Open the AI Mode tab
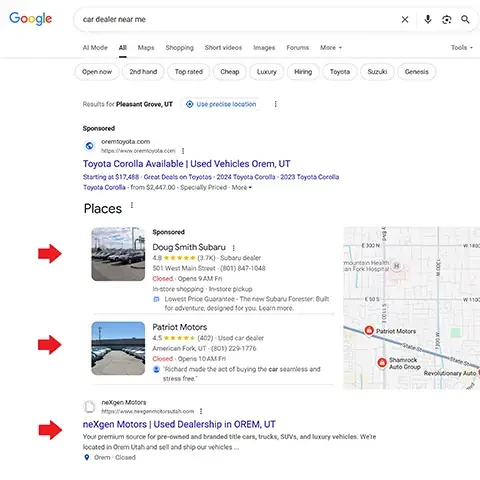 click(x=95, y=48)
